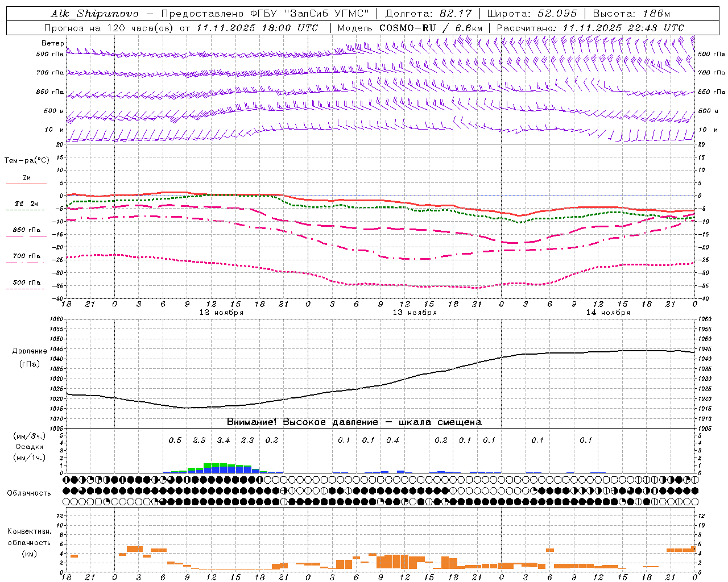Click the 13 ноября date label
This screenshot has height=582, width=728.
(x=415, y=313)
